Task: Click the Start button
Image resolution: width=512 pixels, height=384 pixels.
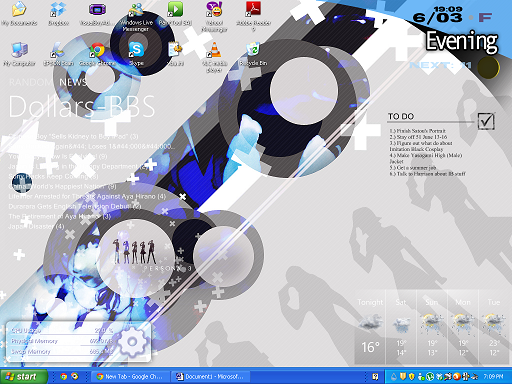Action: click(x=23, y=377)
